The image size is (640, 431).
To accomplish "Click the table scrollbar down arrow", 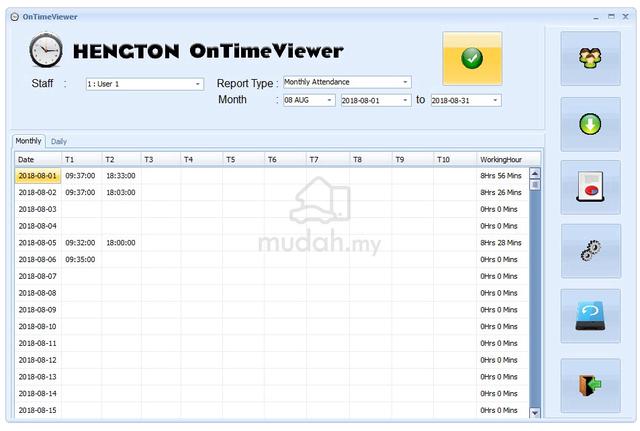I will coord(535,413).
